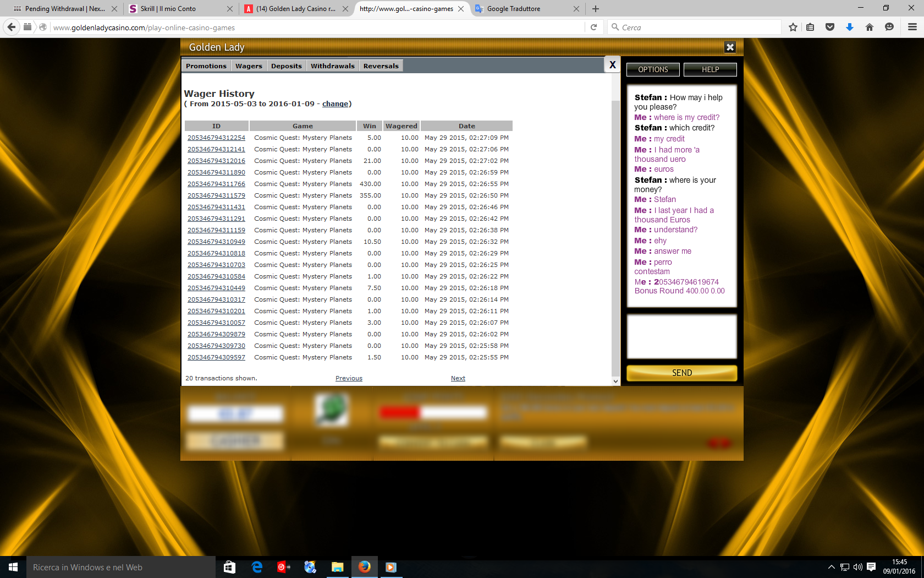The image size is (924, 578).
Task: Switch to the Golden Lady Casino review tab
Action: pyautogui.click(x=296, y=9)
